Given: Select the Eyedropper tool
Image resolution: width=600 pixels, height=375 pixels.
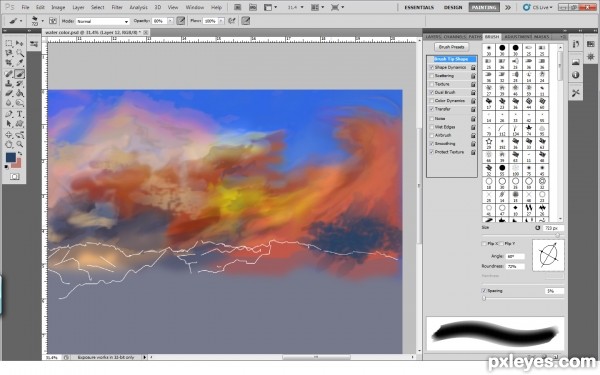Looking at the screenshot, I should click(20, 63).
